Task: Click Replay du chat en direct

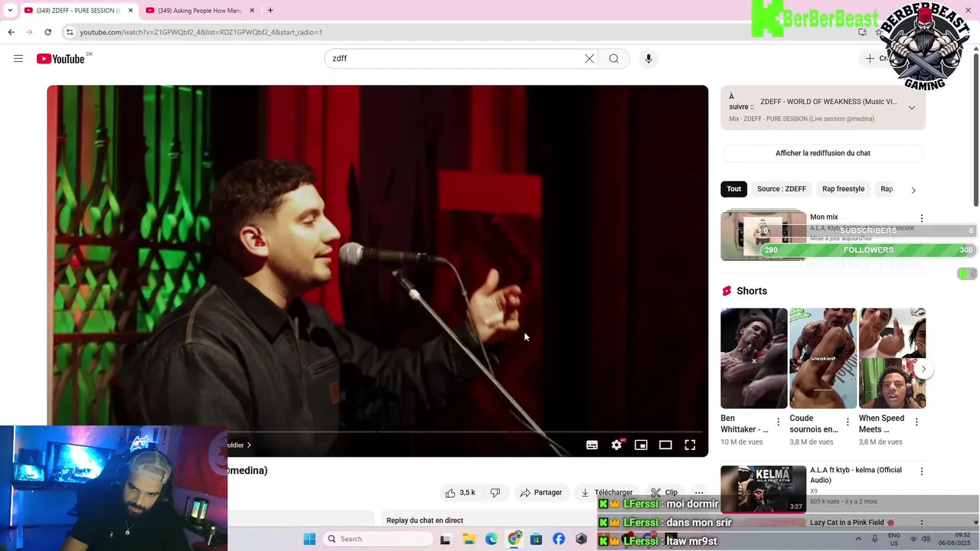Action: point(425,520)
